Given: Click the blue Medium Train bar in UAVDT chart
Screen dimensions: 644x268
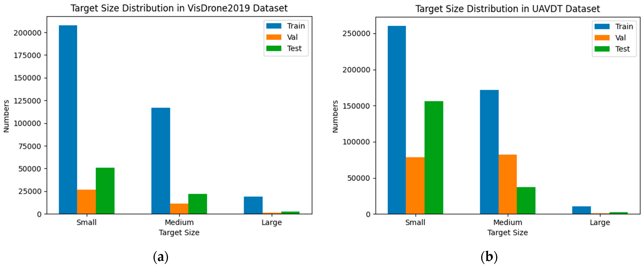Looking at the screenshot, I should click(x=489, y=152).
